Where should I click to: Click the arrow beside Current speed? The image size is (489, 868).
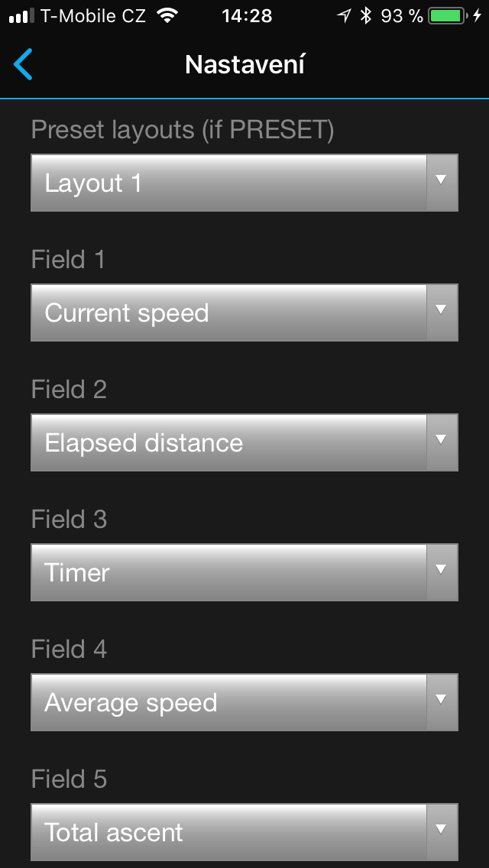(x=441, y=310)
